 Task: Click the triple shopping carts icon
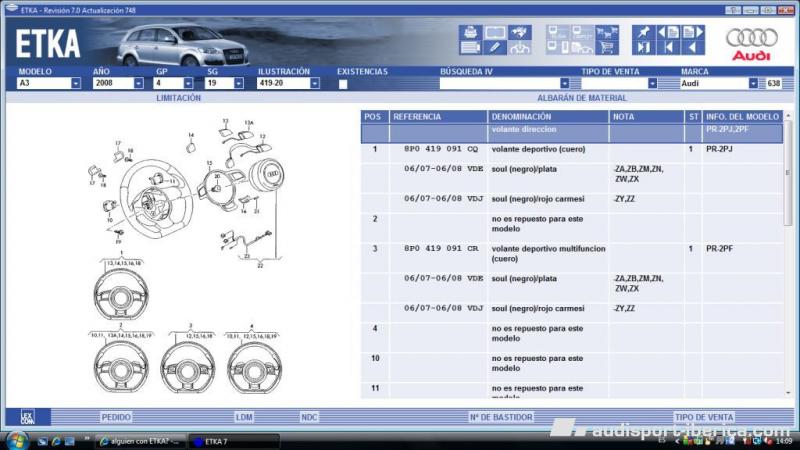[607, 32]
